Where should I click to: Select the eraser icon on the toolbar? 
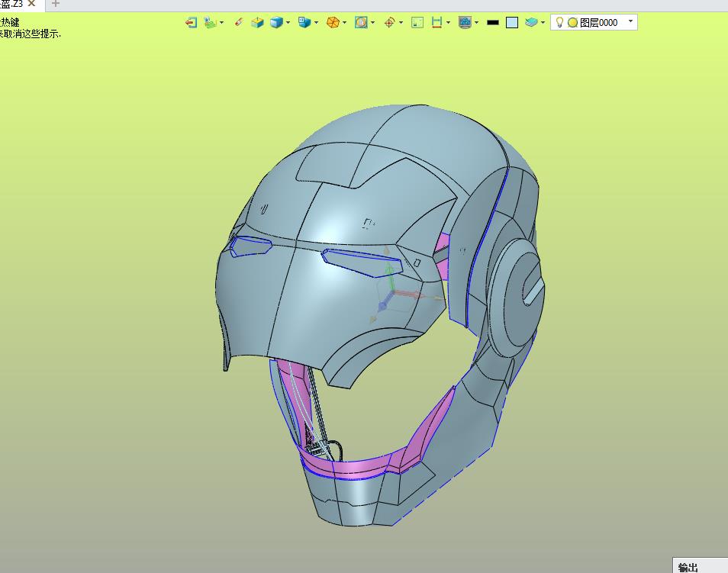[239, 22]
